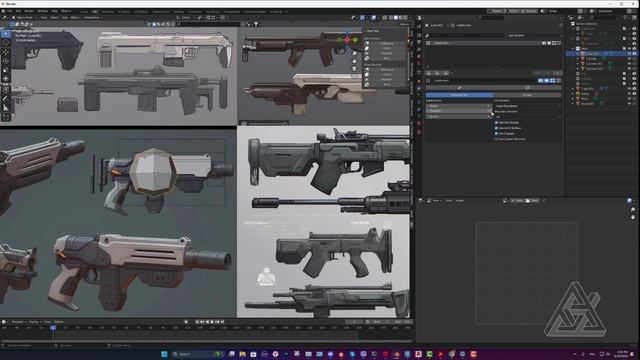Open the Scene properties tab
The height and width of the screenshot is (360, 640).
pos(419,57)
